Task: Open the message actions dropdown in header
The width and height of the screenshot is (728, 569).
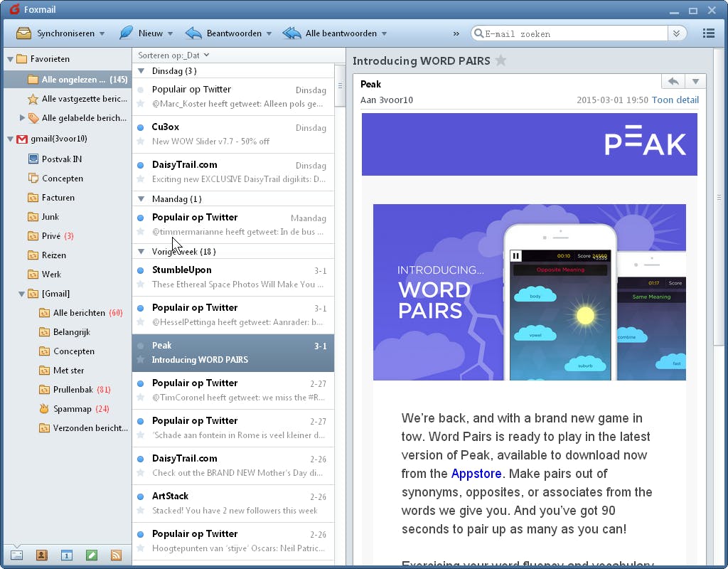Action: point(695,81)
